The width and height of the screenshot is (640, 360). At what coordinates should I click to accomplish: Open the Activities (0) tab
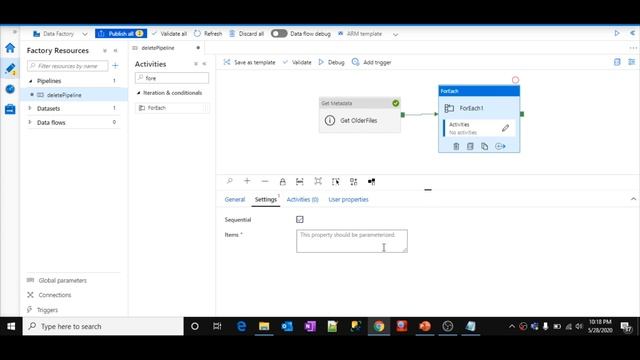[x=302, y=200]
